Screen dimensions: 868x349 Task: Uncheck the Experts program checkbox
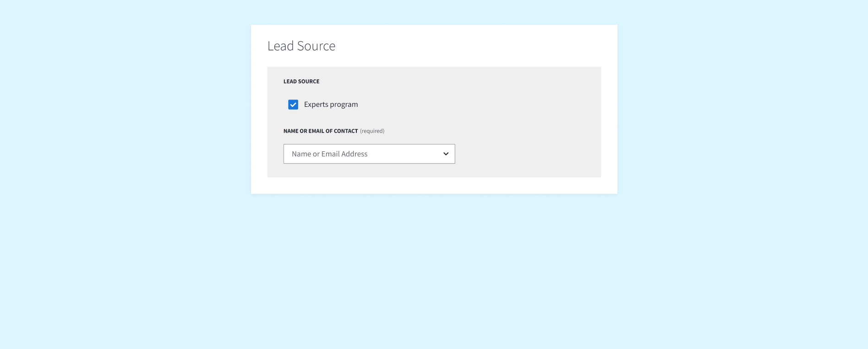point(293,105)
